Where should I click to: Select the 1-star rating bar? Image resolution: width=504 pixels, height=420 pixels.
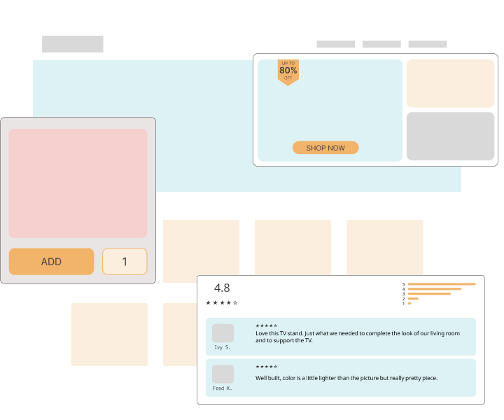tap(409, 303)
